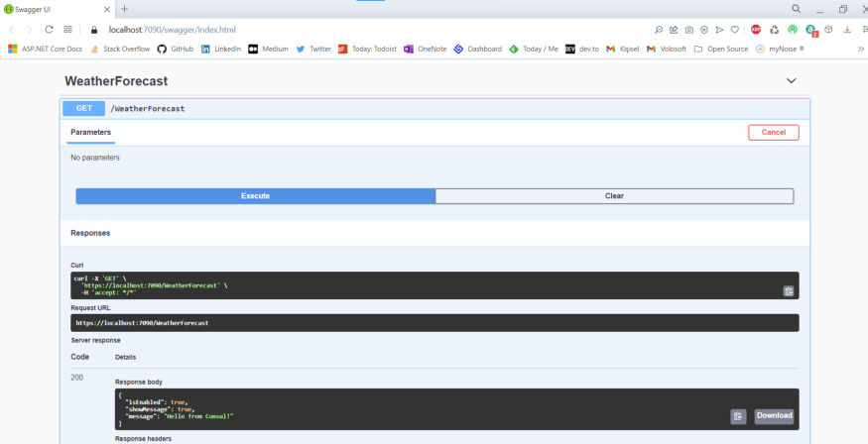View site security lock info
Screen dimensions: 868x444
[94, 30]
